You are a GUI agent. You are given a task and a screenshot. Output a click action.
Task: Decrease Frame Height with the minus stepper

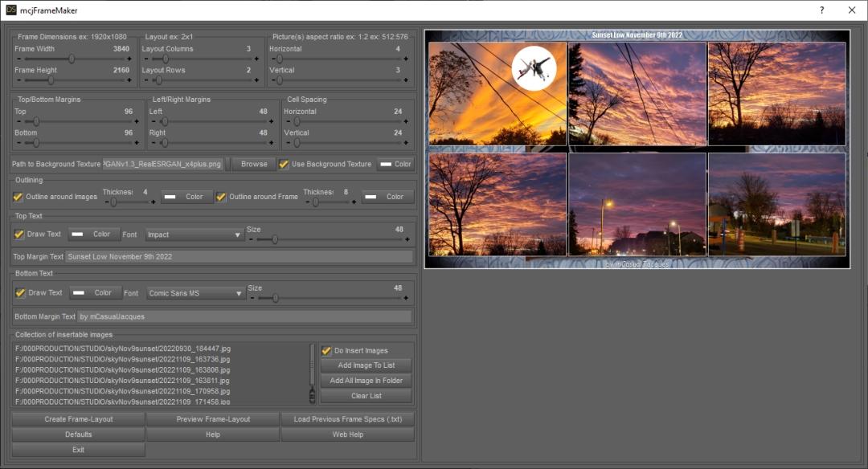[x=18, y=80]
